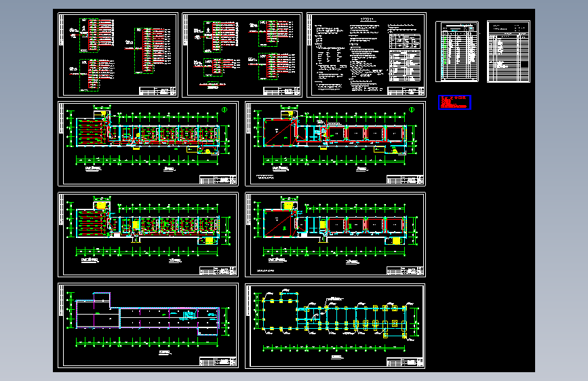
Task: Select the sheet with four green-dashed distribution box diagrams
Action: [242, 55]
